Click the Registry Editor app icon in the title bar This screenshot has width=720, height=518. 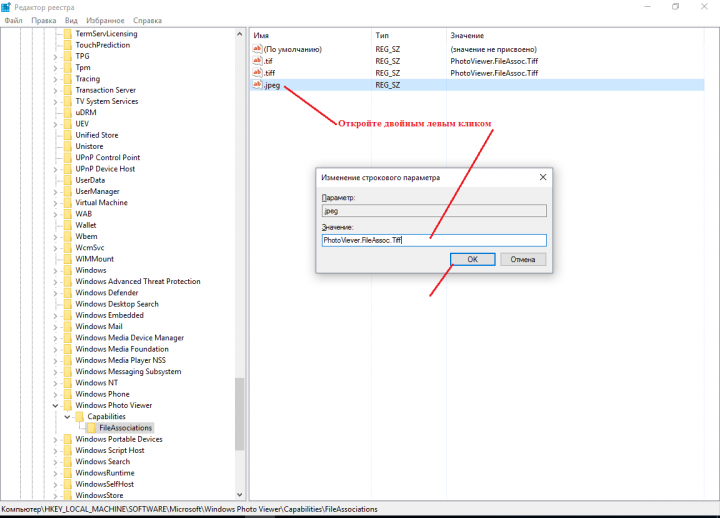[x=6, y=7]
